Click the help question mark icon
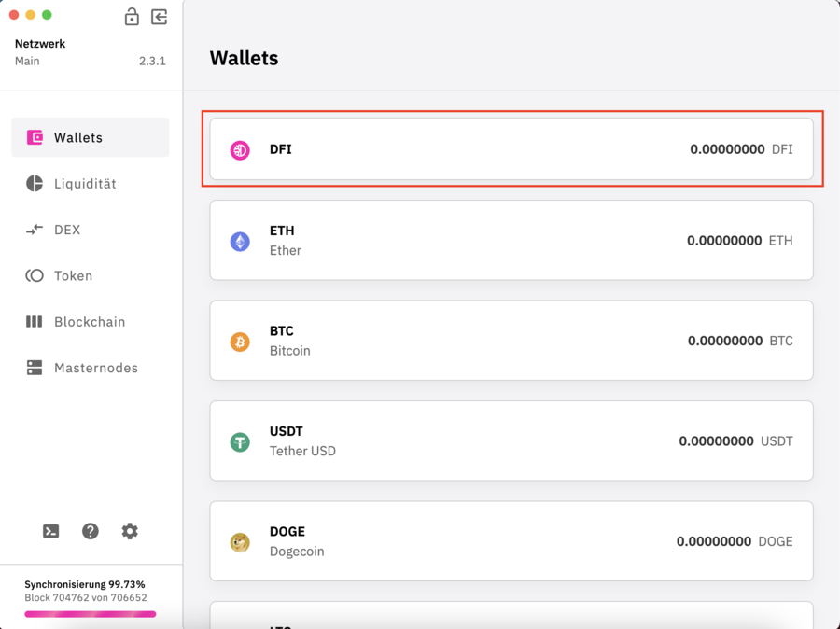 [x=90, y=530]
